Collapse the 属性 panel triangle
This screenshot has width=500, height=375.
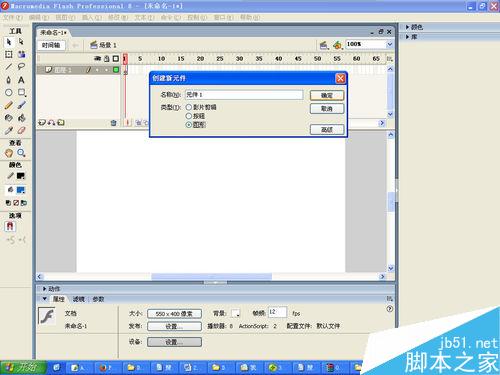44,299
